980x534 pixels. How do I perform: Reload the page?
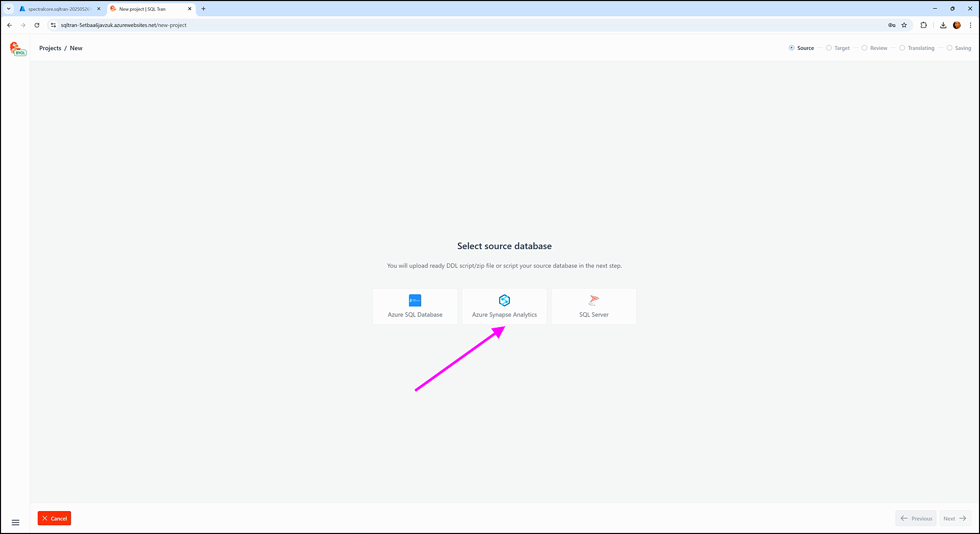click(x=37, y=25)
